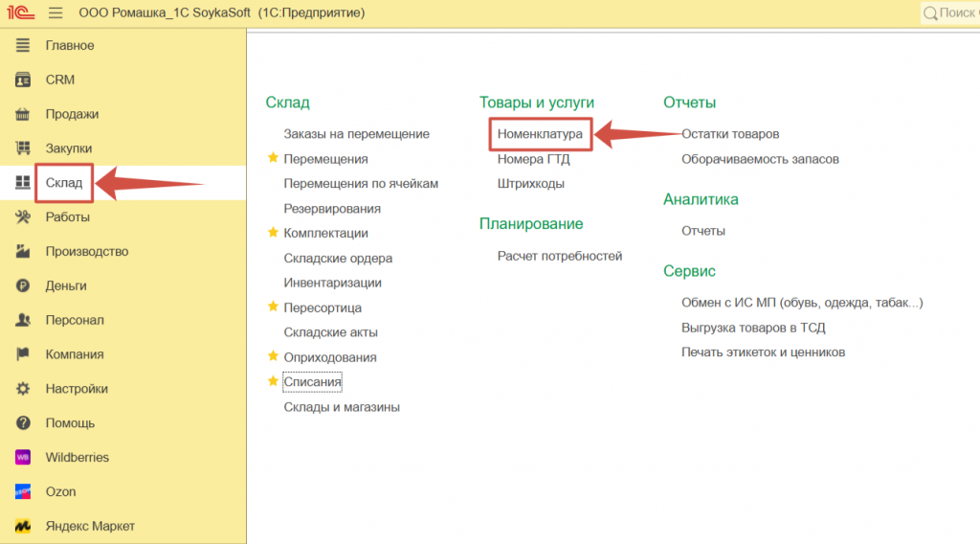Image resolution: width=980 pixels, height=544 pixels.
Task: Open the Номенклатура link
Action: (540, 134)
